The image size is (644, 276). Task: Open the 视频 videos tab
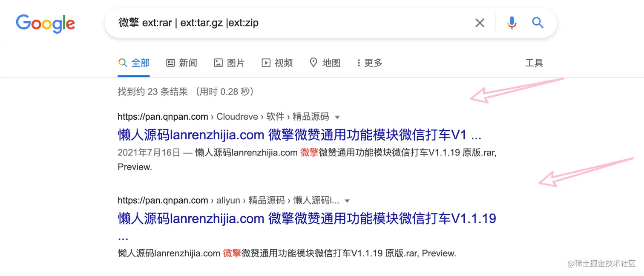click(x=277, y=63)
